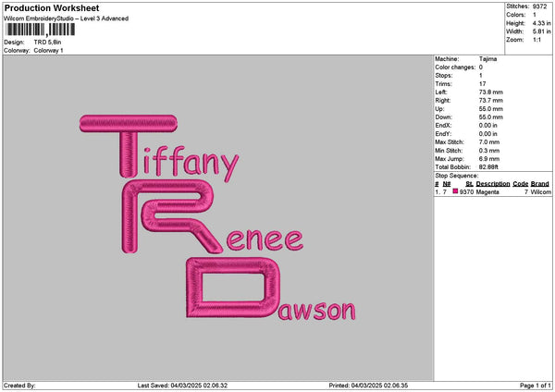
Task: Click 'Wilcom EmbroideryStudio – Level 3 Advanced' text
Action: pos(67,18)
